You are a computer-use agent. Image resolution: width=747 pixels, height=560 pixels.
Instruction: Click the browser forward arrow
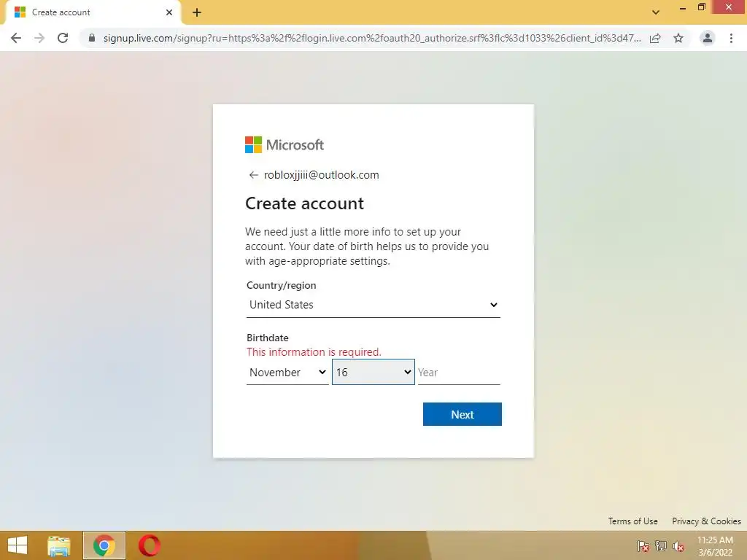point(39,38)
